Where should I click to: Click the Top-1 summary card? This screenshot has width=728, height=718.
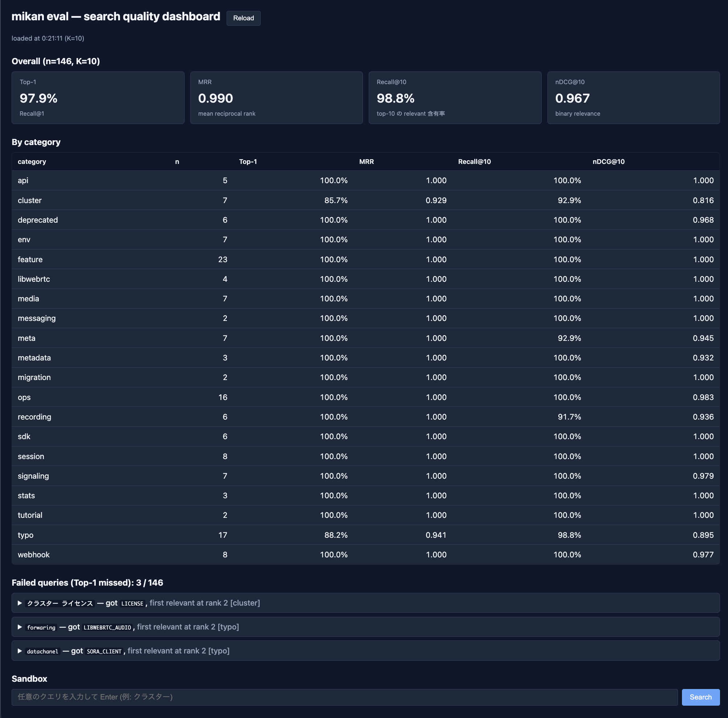point(98,98)
